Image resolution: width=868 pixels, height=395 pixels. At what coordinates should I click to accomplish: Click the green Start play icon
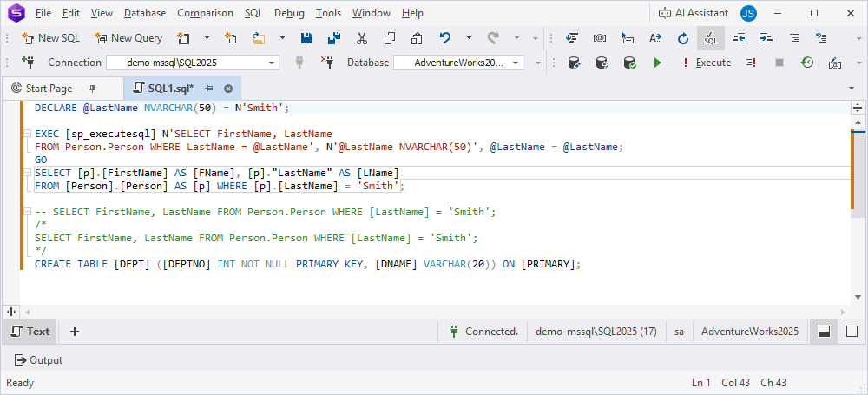(x=658, y=63)
